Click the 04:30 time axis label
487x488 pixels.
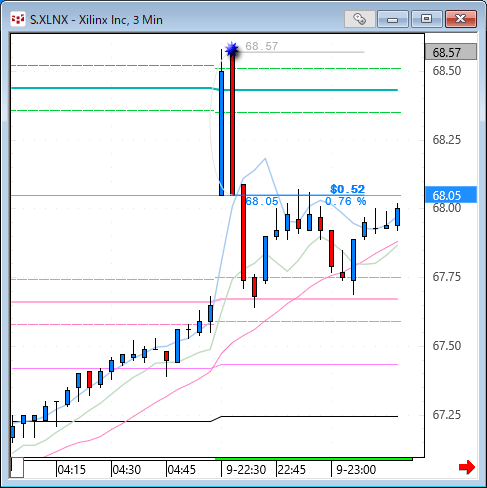[x=126, y=470]
